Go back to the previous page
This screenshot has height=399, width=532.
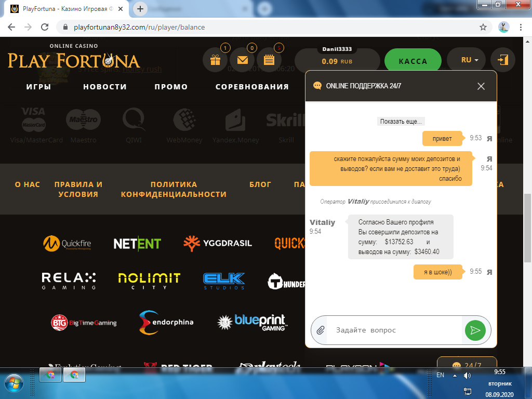click(x=11, y=27)
